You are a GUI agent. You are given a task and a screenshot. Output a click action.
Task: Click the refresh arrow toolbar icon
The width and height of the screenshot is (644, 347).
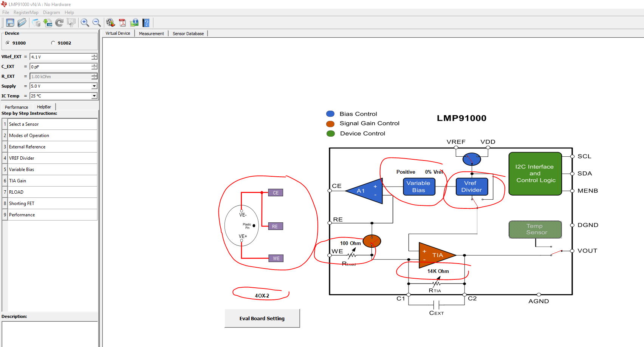point(59,23)
